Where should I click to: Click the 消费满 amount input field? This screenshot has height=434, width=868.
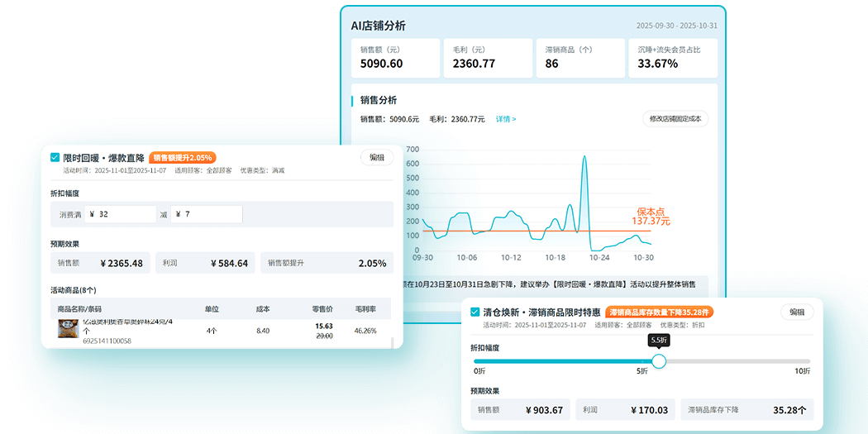point(124,214)
